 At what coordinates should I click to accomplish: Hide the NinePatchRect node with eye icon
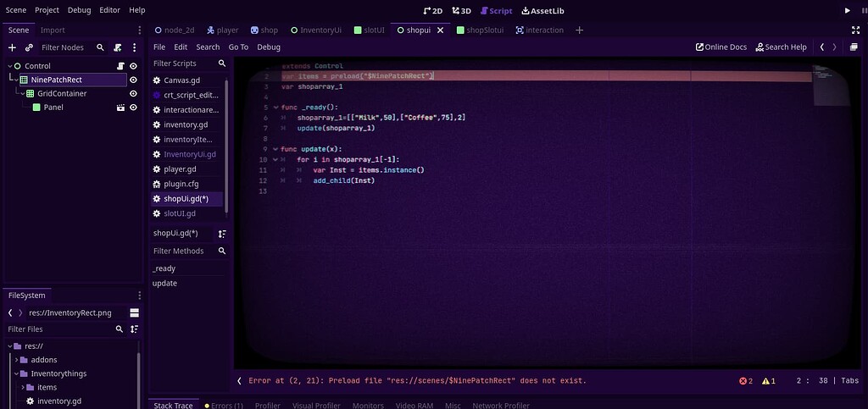133,80
